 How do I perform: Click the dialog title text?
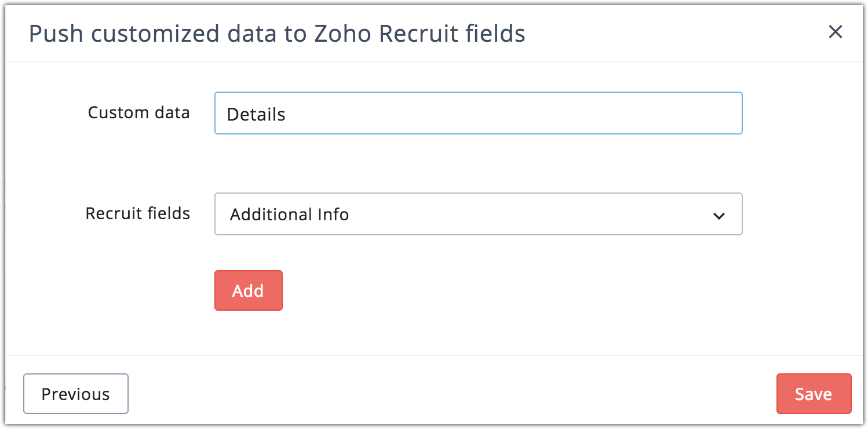pyautogui.click(x=277, y=34)
